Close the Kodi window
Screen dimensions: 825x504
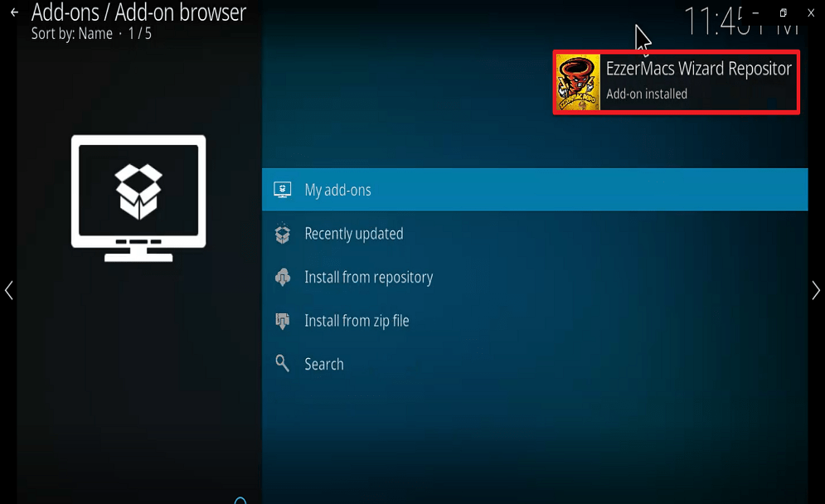tap(811, 12)
